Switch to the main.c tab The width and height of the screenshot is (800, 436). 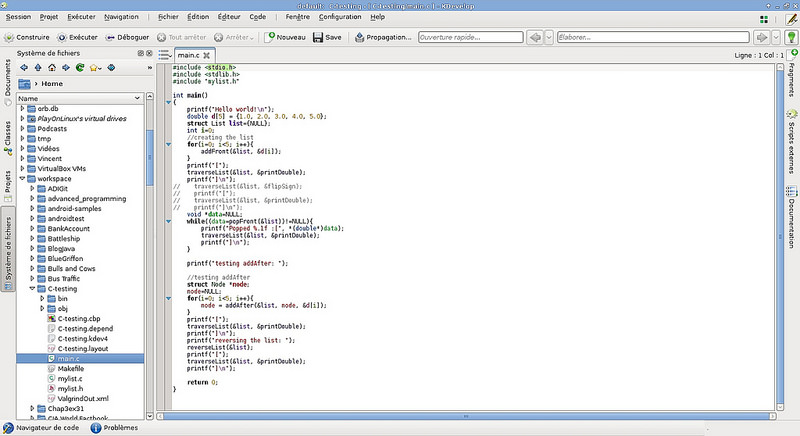(x=187, y=53)
